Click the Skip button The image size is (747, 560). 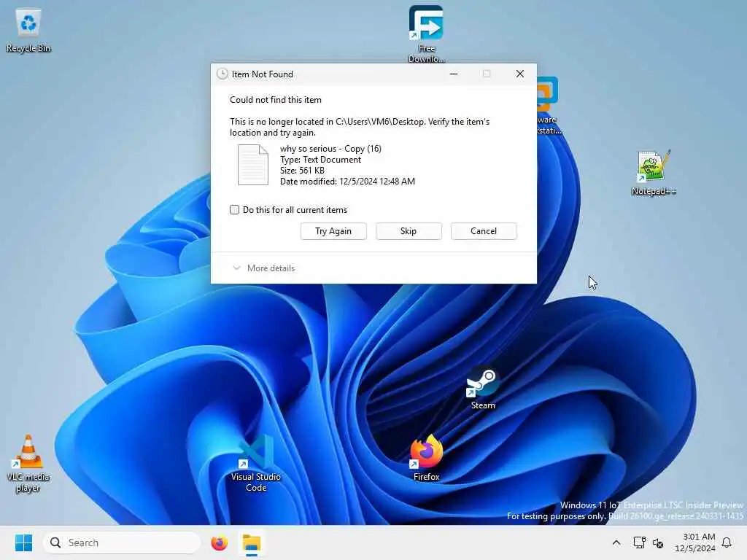click(409, 231)
